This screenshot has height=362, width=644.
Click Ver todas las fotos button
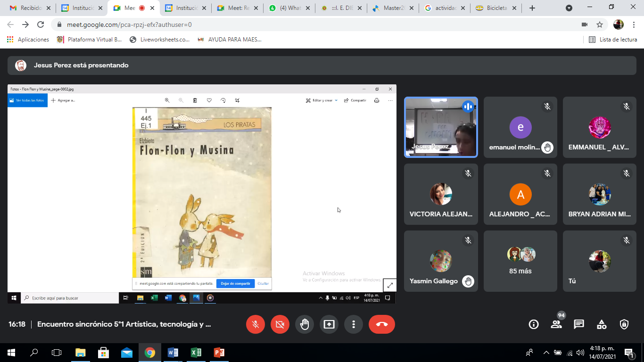click(27, 100)
